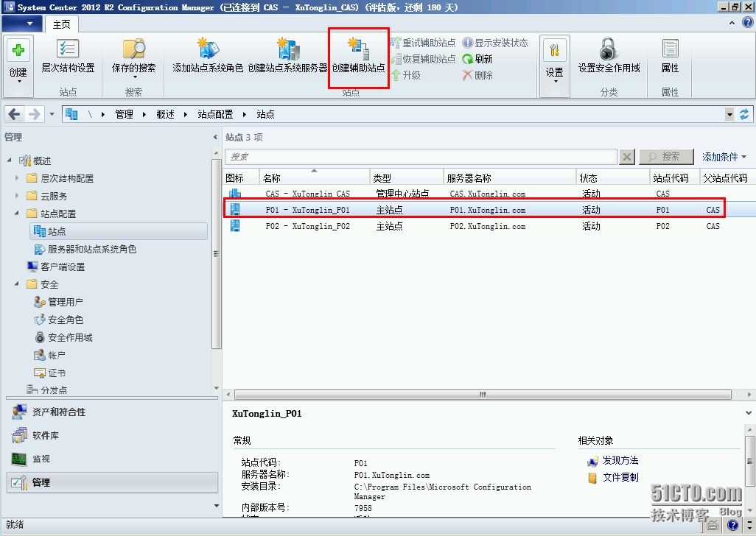Sort by the Name (名称) column header

click(x=314, y=177)
